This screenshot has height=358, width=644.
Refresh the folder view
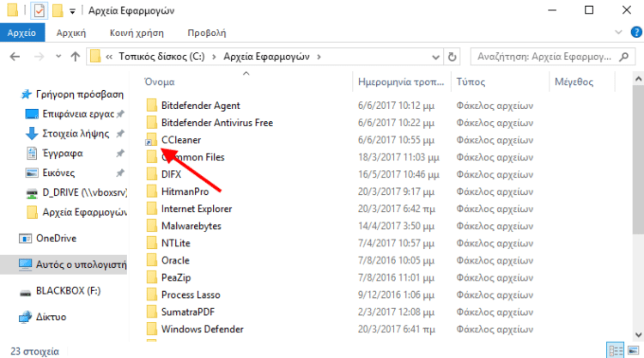(x=453, y=57)
